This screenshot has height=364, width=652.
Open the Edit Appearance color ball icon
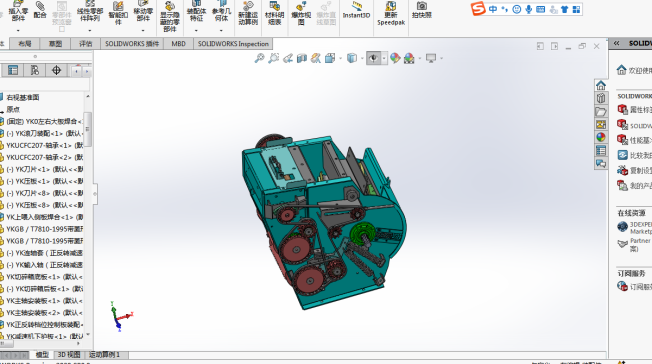pyautogui.click(x=395, y=58)
